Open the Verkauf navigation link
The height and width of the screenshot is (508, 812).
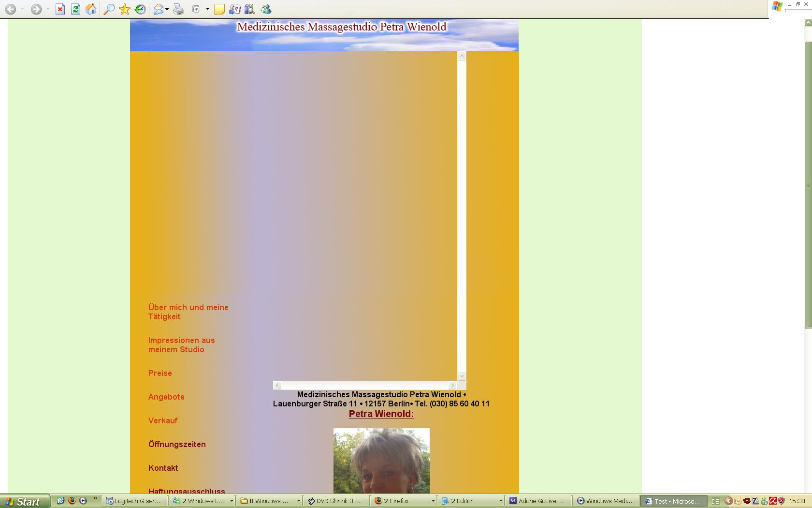tap(163, 420)
